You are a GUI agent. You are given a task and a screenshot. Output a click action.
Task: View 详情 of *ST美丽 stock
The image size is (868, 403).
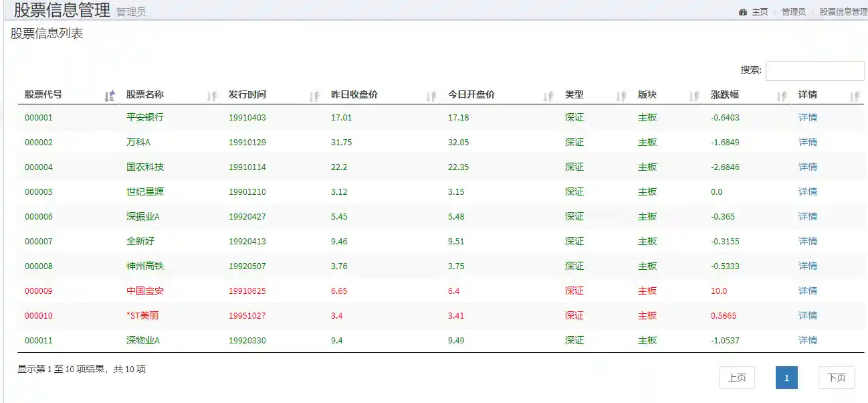pos(807,315)
